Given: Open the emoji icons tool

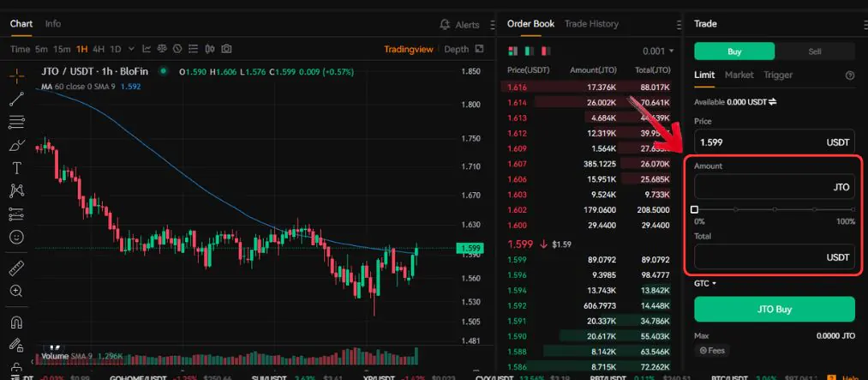Looking at the screenshot, I should click(16, 237).
